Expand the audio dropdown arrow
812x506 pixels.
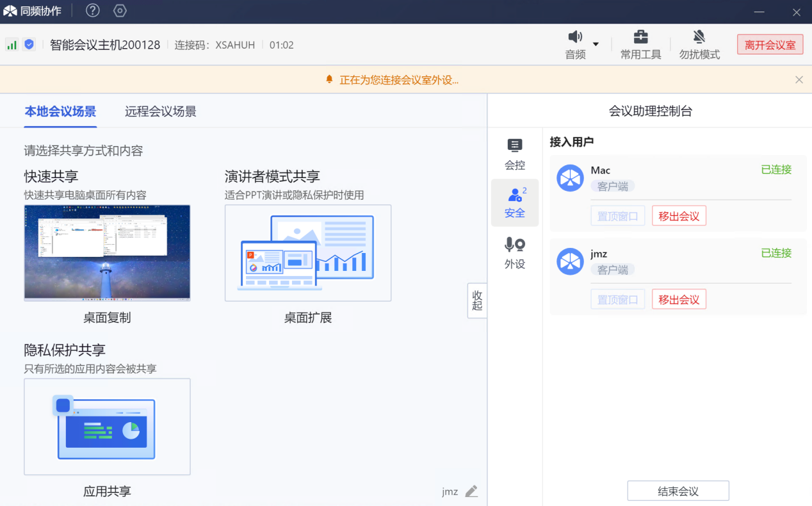[x=596, y=44]
